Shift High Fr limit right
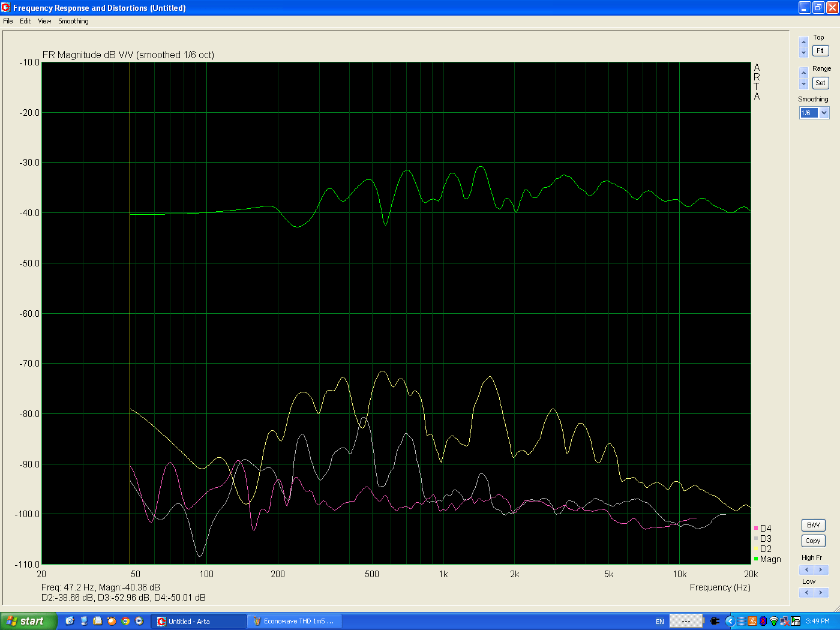The image size is (840, 630). point(821,569)
